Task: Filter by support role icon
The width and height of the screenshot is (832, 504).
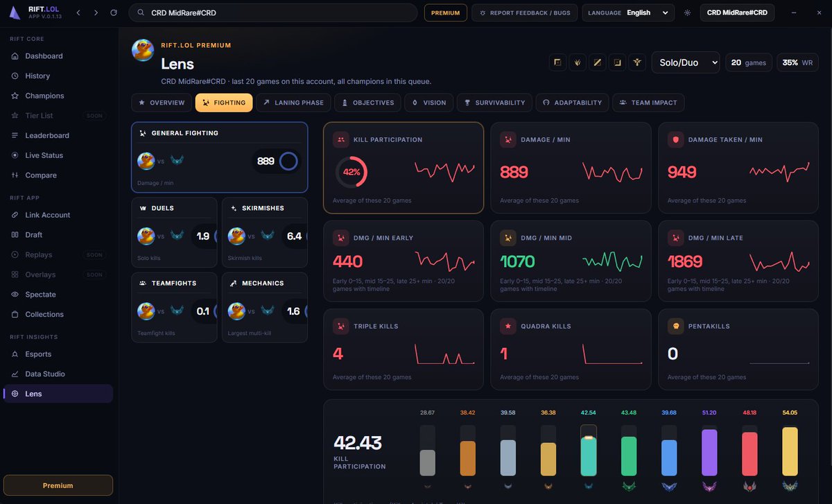Action: point(637,62)
